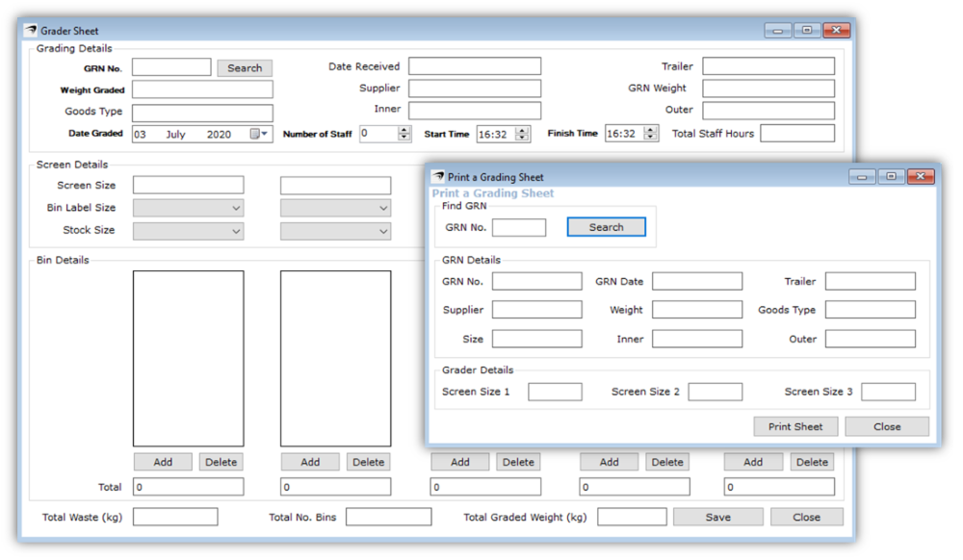Click Add under third bin column
The image size is (963, 560).
(x=460, y=462)
